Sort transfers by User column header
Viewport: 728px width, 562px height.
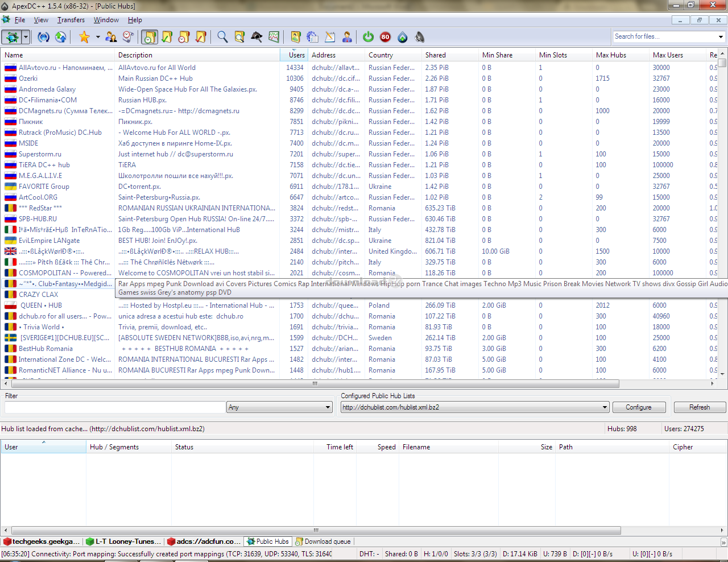43,447
